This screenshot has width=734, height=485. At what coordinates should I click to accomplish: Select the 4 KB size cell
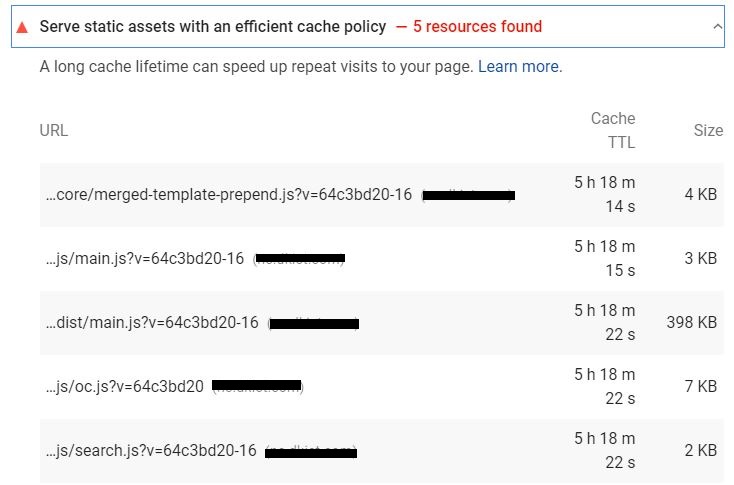pos(701,194)
